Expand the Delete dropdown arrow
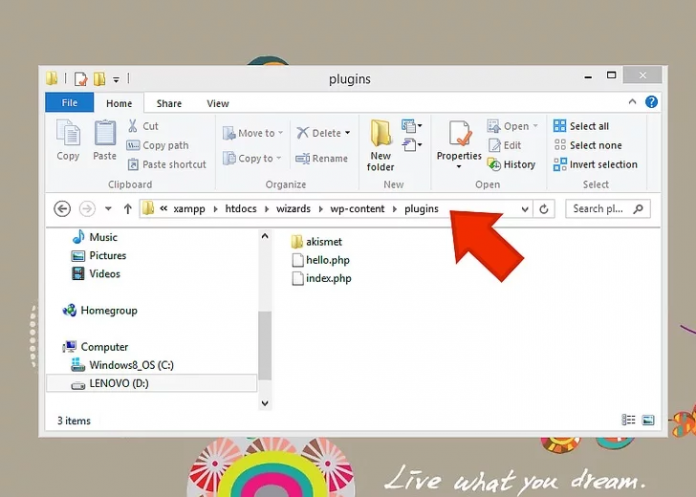Screen dimensions: 696x497 347,133
